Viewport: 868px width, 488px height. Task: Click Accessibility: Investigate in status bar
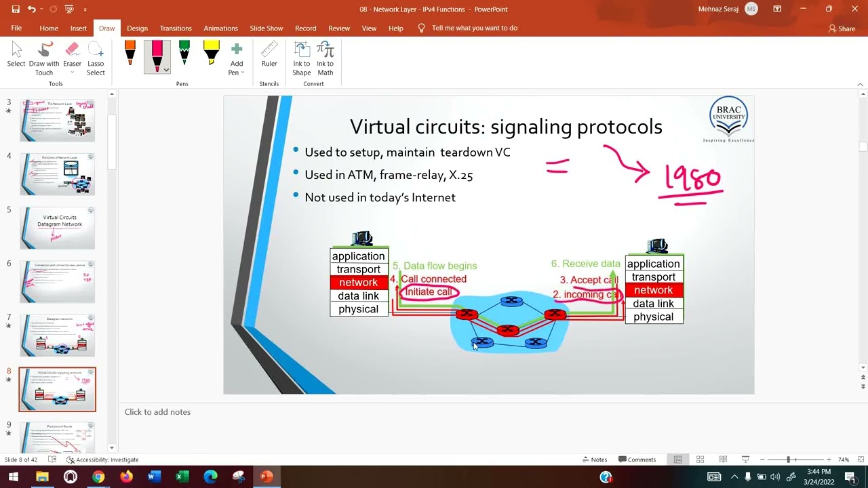point(103,460)
